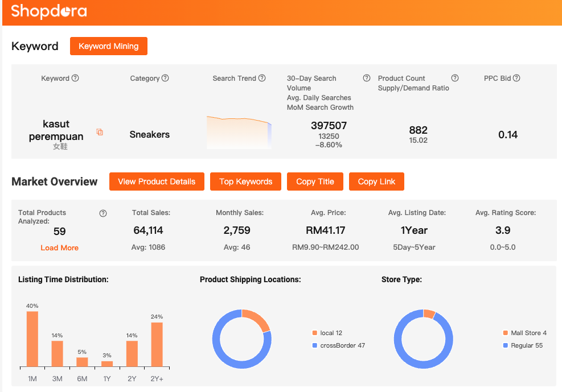Copy the keyword kasut perempuan via copy icon
The image size is (562, 392).
100,132
